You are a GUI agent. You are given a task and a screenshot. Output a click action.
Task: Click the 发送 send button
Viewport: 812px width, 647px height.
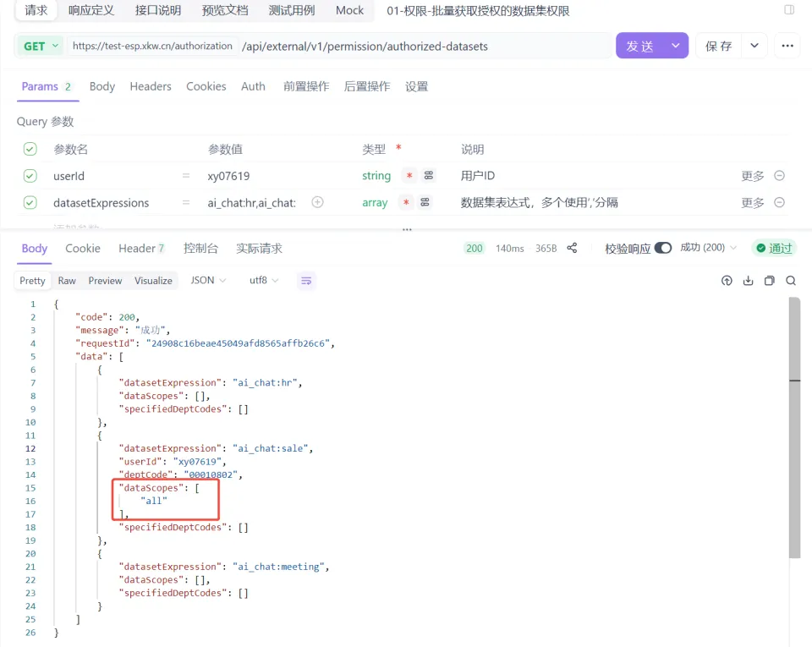tap(642, 47)
